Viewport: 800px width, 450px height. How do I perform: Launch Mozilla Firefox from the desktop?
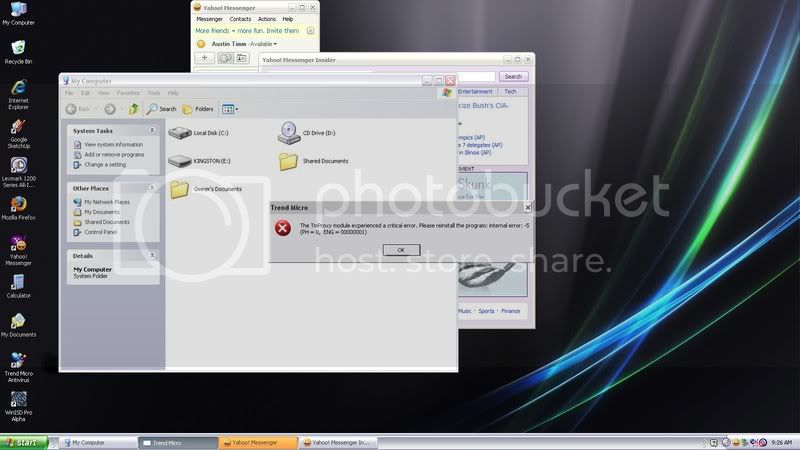click(18, 208)
